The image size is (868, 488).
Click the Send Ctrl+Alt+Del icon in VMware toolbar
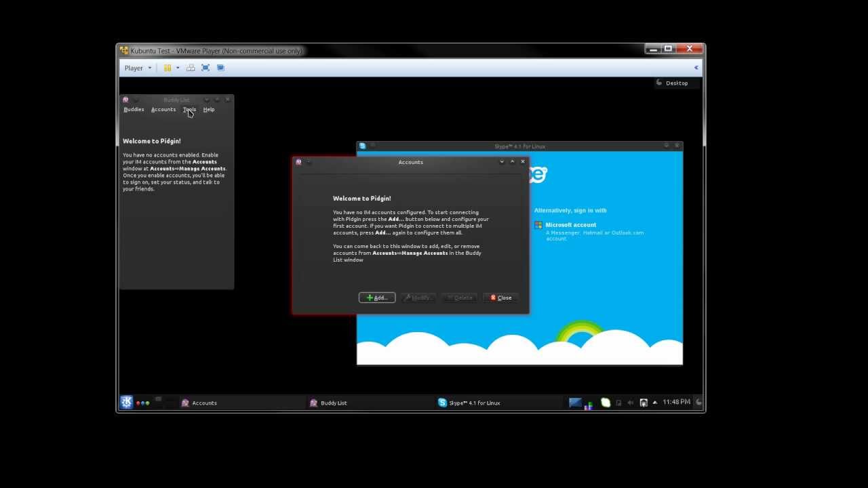click(191, 68)
